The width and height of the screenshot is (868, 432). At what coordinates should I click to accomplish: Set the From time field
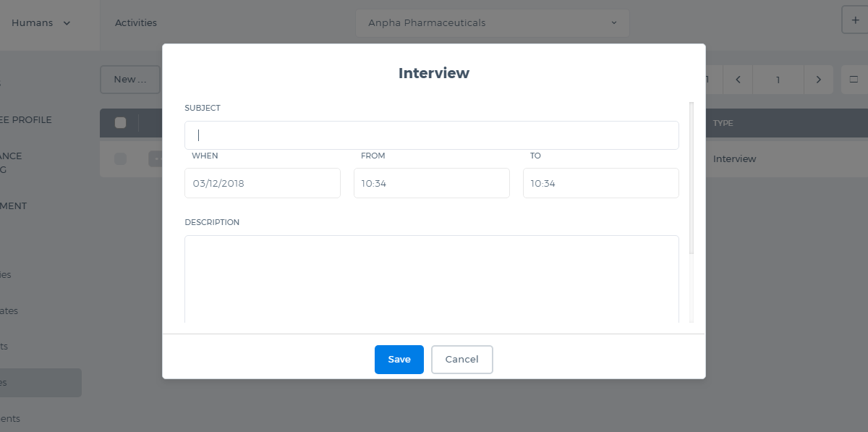pyautogui.click(x=432, y=183)
